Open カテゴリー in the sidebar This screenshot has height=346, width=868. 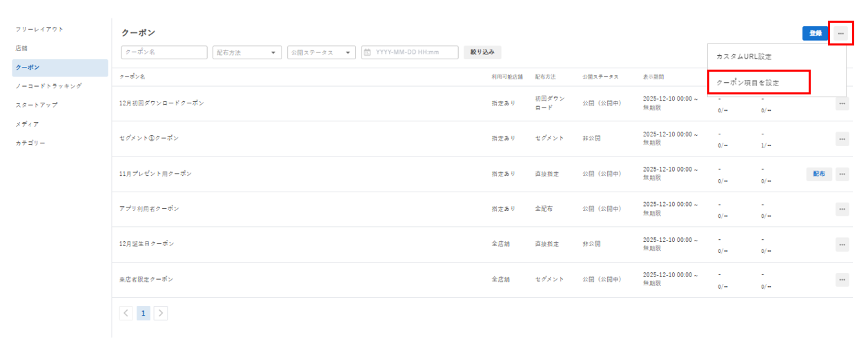coord(59,143)
